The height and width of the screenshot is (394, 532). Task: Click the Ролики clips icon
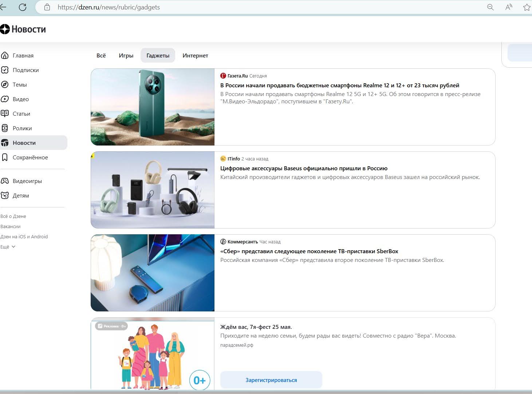5,128
